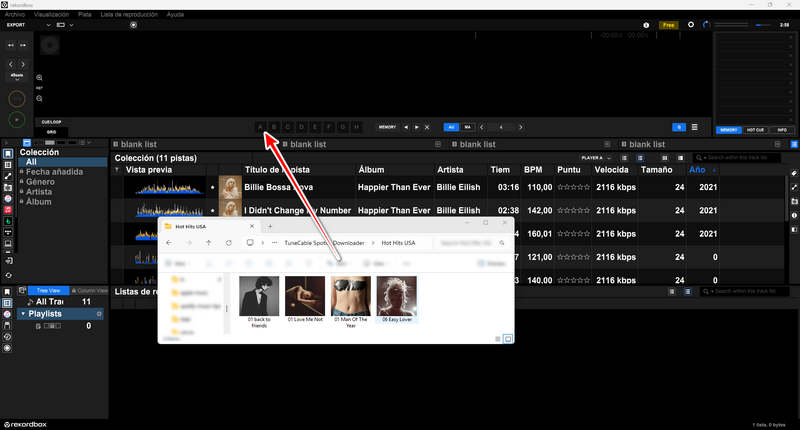
Task: Open the INFO tab in the right panel
Action: point(781,130)
